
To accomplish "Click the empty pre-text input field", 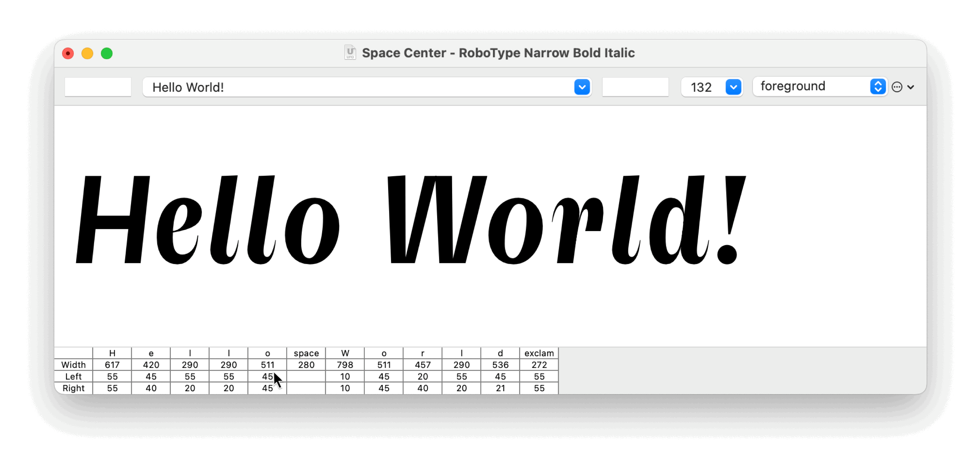I will tap(98, 87).
